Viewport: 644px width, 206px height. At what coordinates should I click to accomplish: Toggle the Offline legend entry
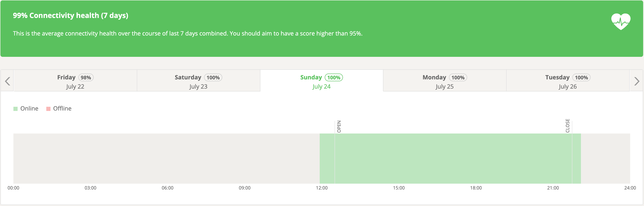click(59, 108)
